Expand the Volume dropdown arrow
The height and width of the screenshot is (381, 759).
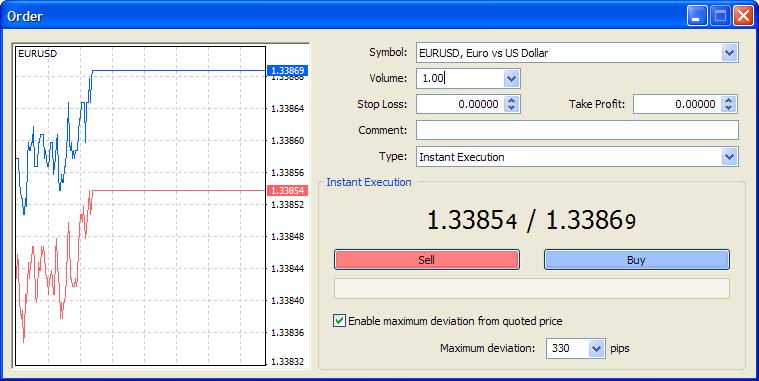511,78
